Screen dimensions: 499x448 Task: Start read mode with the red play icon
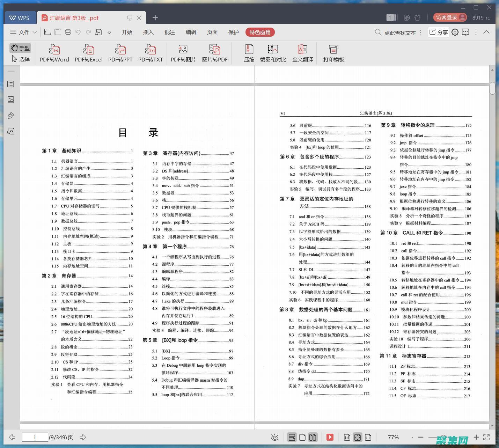(x=330, y=437)
